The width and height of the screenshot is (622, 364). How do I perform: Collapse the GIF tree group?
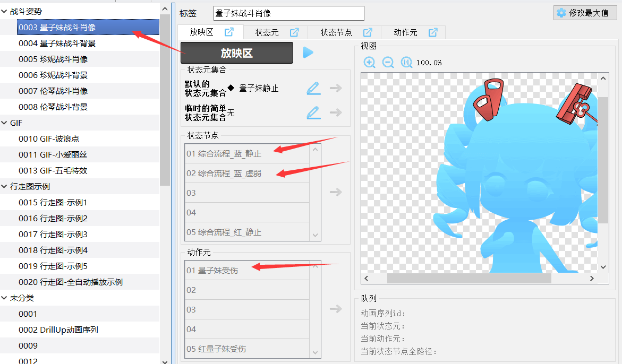pyautogui.click(x=4, y=123)
